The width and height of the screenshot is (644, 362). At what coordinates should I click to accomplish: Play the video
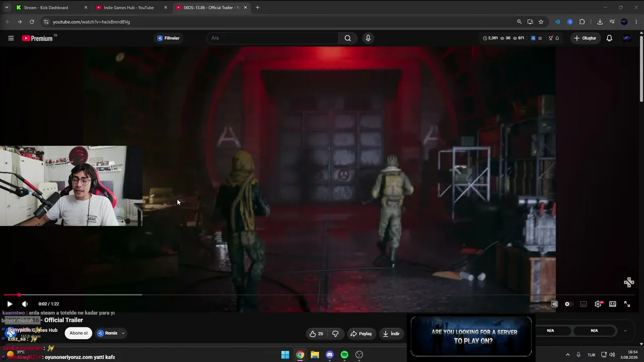10,304
